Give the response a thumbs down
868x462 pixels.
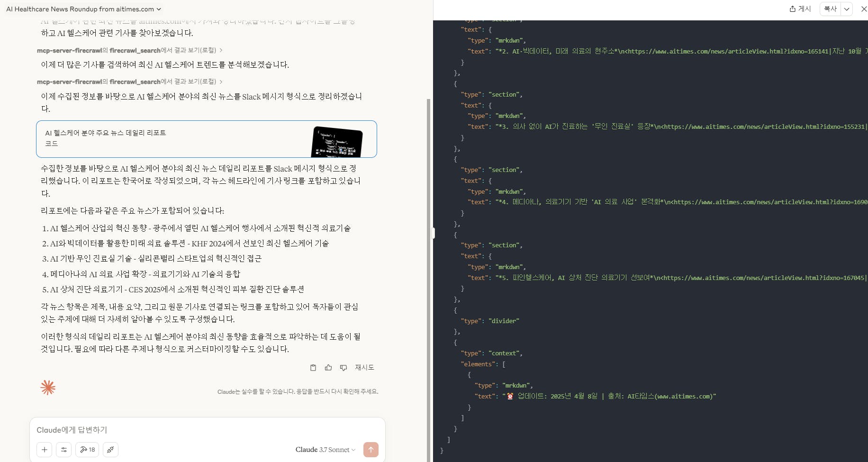[344, 368]
